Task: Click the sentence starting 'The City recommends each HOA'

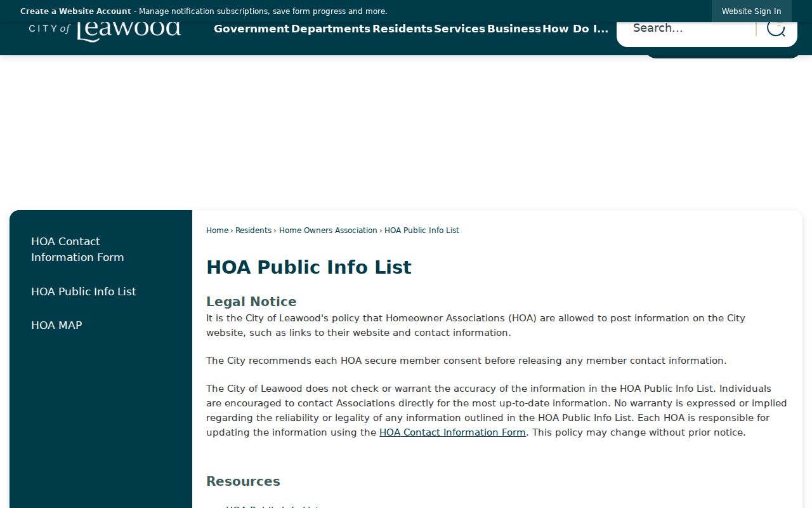Action: pyautogui.click(x=466, y=361)
